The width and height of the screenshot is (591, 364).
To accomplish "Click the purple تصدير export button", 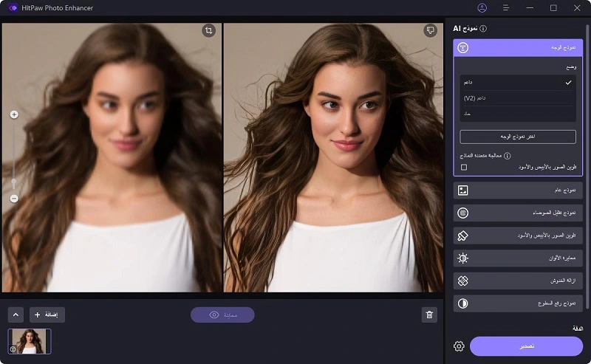I will tap(526, 346).
